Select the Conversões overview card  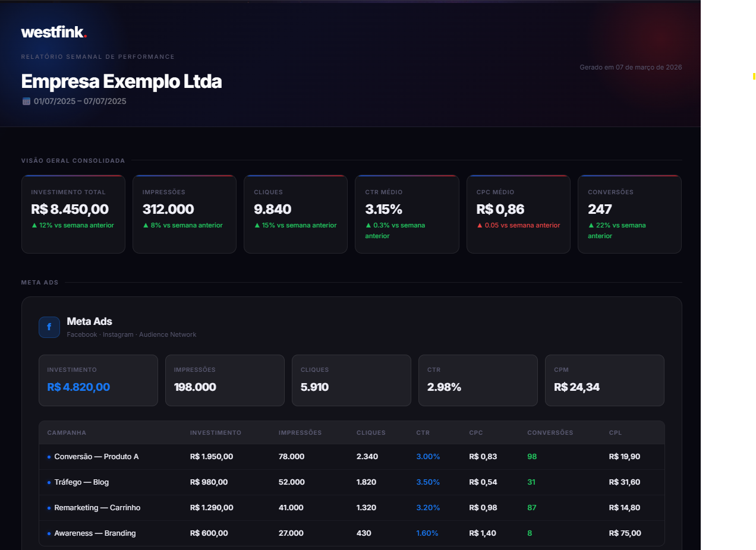click(629, 214)
